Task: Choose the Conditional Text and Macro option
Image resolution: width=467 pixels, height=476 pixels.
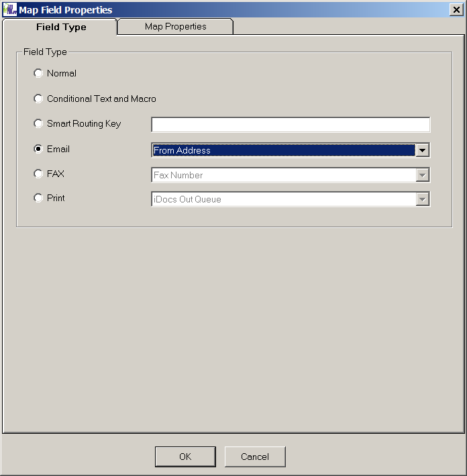Action: [x=38, y=99]
